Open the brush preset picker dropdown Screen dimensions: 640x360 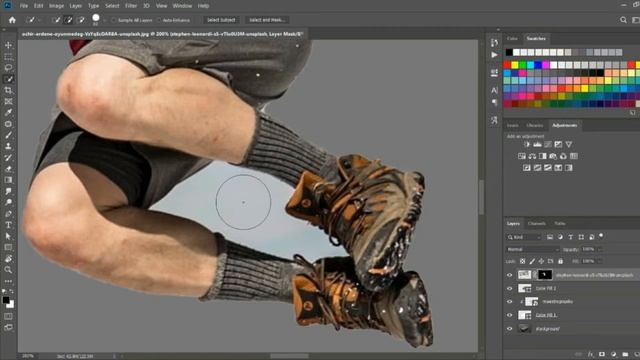pos(104,20)
